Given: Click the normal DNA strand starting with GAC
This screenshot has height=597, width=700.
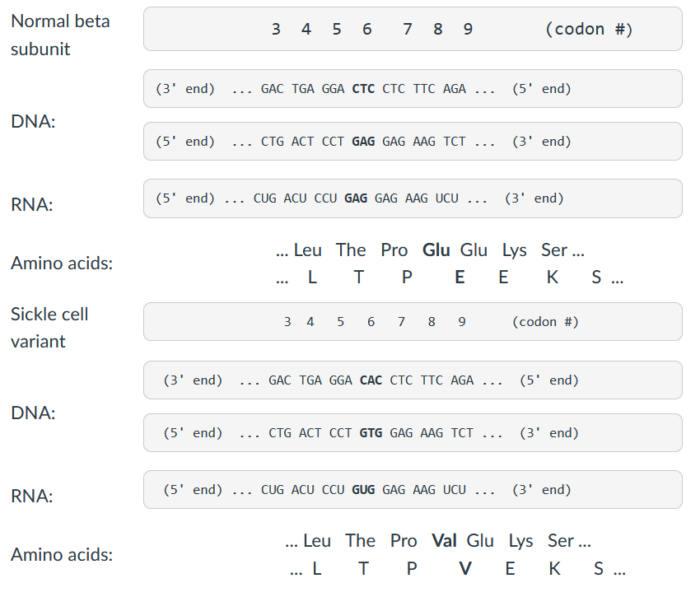Looking at the screenshot, I should pos(413,89).
